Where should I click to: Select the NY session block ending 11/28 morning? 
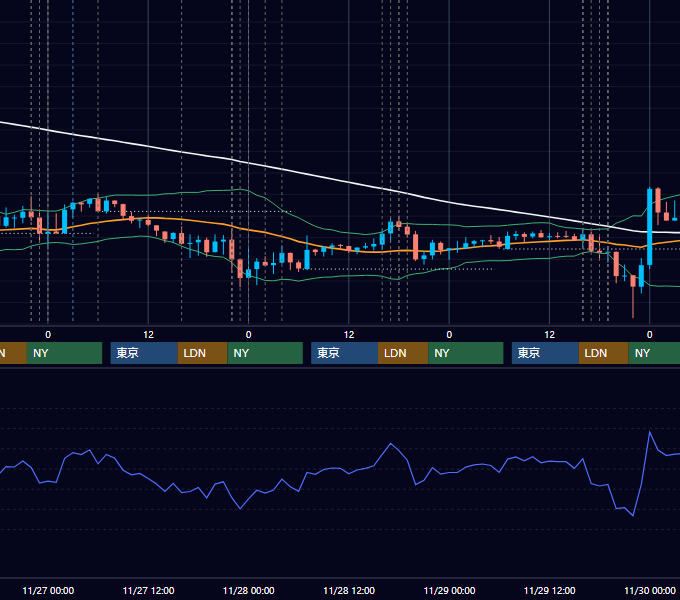point(265,353)
